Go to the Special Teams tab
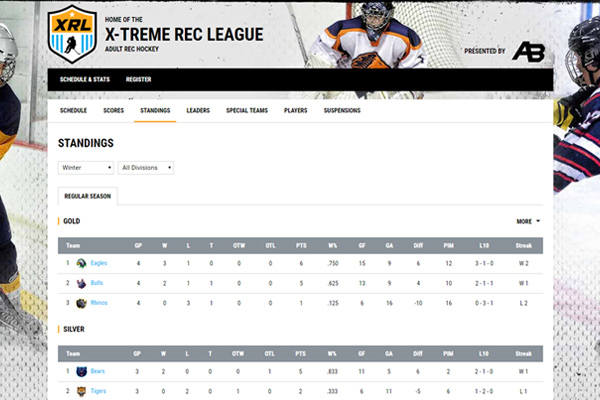 click(247, 110)
